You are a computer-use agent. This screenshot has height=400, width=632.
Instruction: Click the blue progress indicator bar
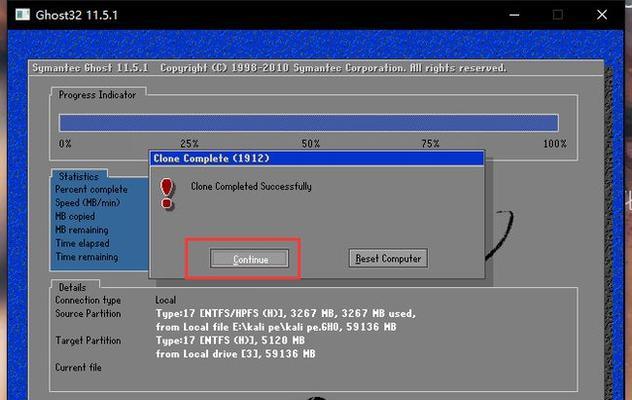[309, 123]
